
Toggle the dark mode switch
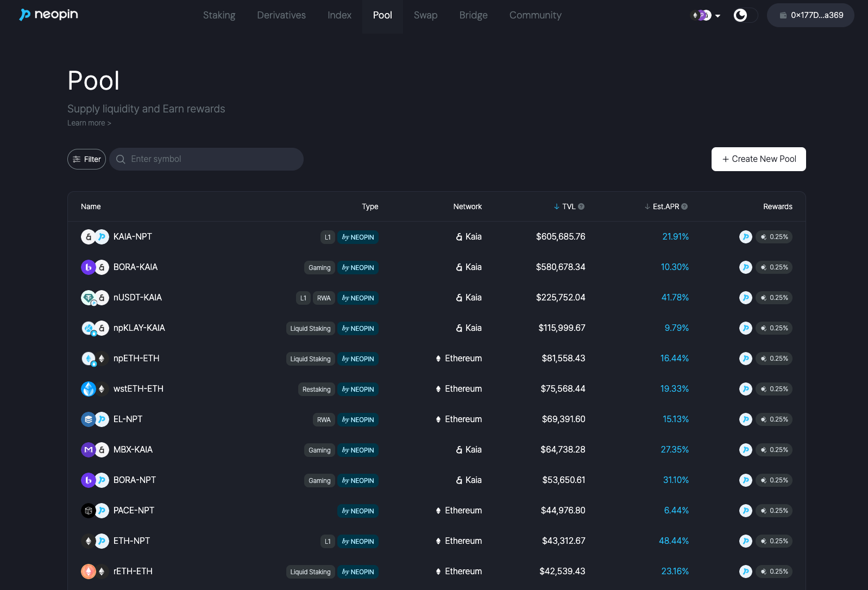click(745, 15)
